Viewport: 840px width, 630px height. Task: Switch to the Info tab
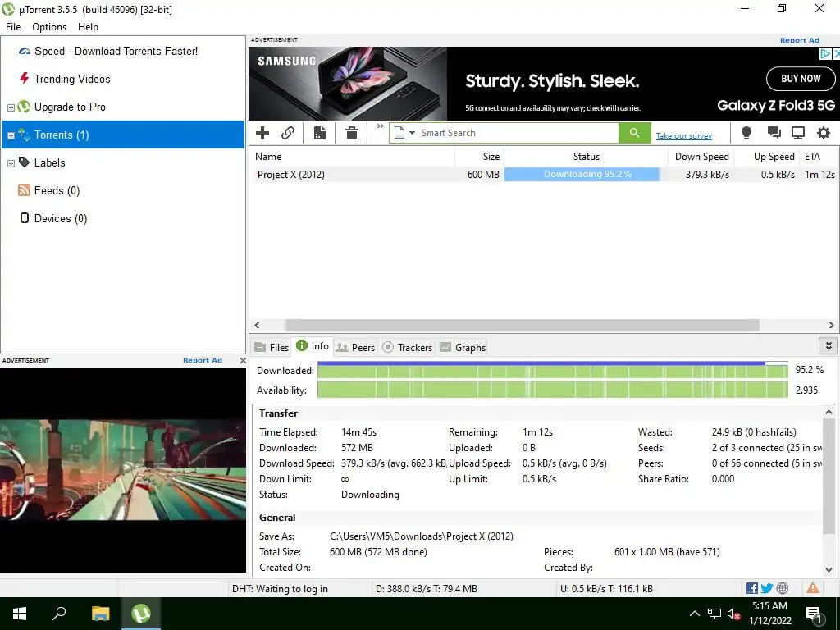pyautogui.click(x=313, y=346)
